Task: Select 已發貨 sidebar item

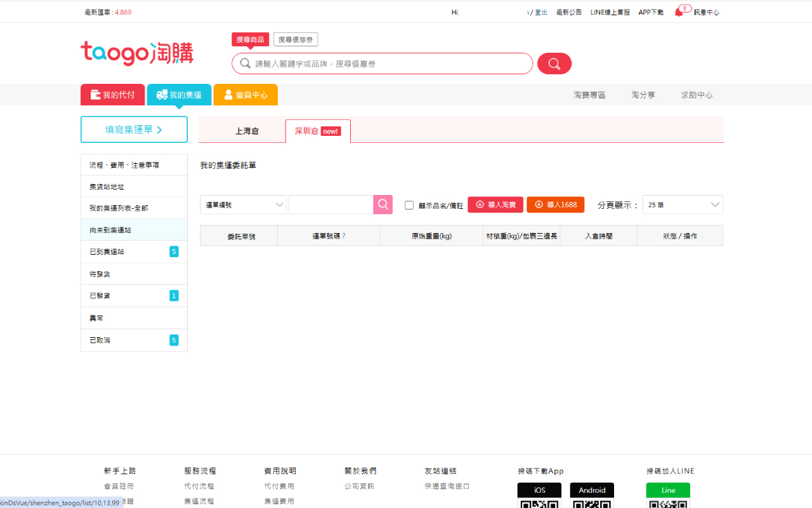Action: pyautogui.click(x=134, y=296)
